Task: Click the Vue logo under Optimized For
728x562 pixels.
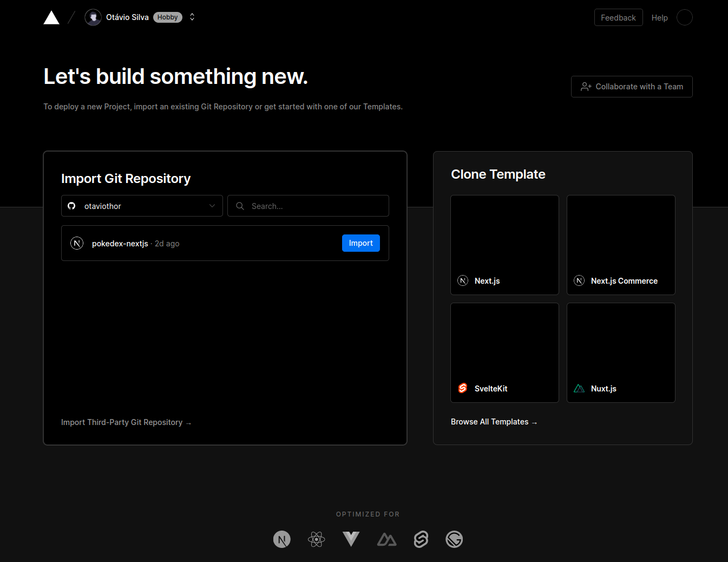Action: click(x=351, y=539)
